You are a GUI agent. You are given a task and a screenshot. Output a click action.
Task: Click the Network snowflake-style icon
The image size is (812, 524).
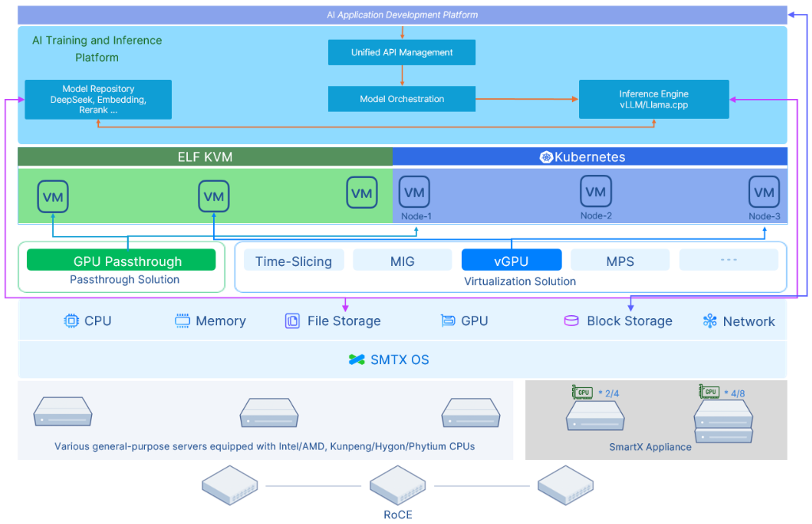(710, 321)
